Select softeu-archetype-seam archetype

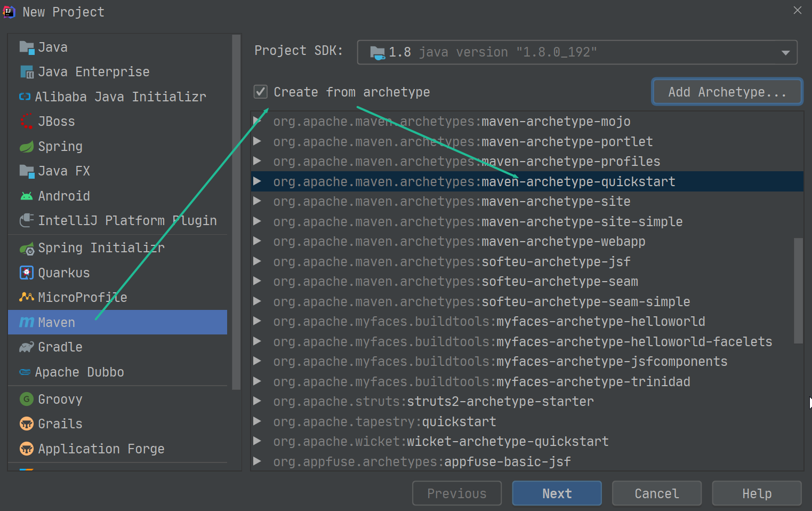[527, 282]
